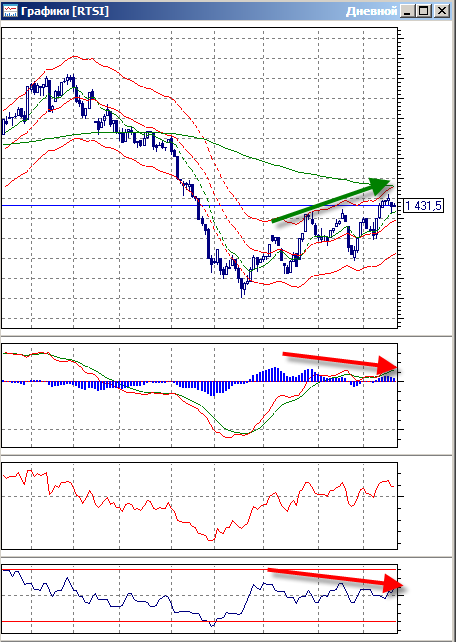Select the red arrow in bottom oscillator panel
456x642 pixels.
[334, 578]
